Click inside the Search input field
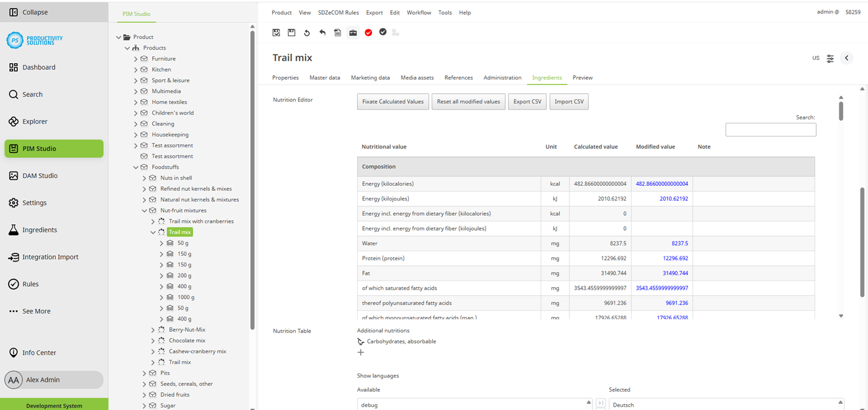Viewport: 868px width, 410px height. [x=770, y=129]
